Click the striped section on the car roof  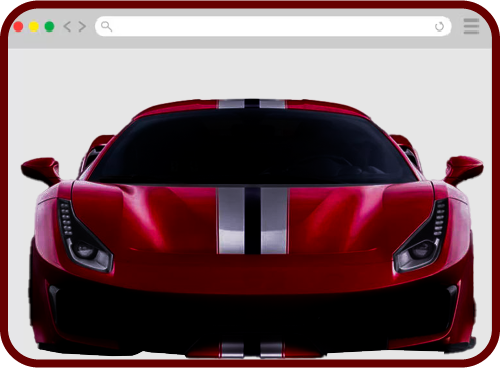(x=252, y=104)
